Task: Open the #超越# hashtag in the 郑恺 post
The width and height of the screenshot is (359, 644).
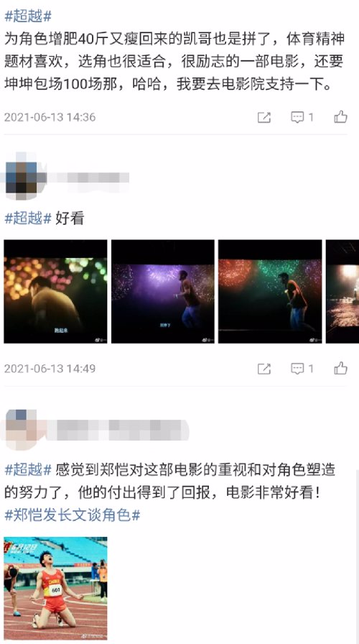Action: [28, 469]
